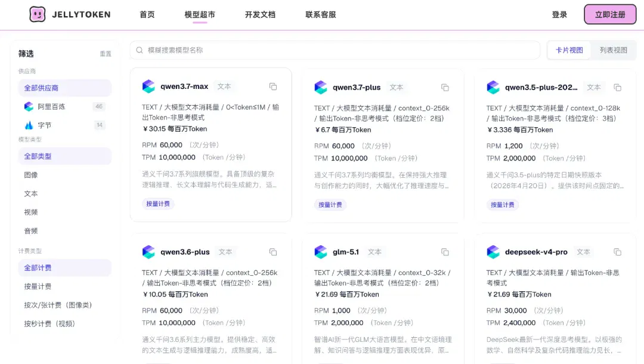Open the deepseek-v4-pro model title
The image size is (644, 364).
[537, 252]
